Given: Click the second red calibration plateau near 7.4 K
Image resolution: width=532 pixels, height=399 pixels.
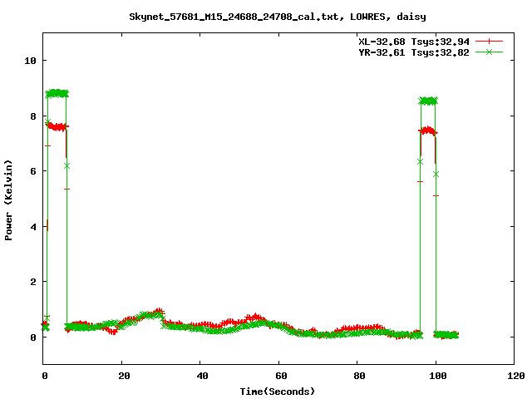Looking at the screenshot, I should (x=428, y=131).
